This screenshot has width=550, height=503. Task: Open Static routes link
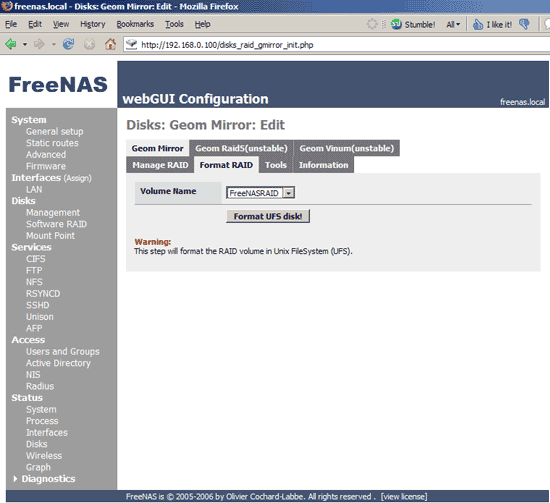pyautogui.click(x=52, y=143)
